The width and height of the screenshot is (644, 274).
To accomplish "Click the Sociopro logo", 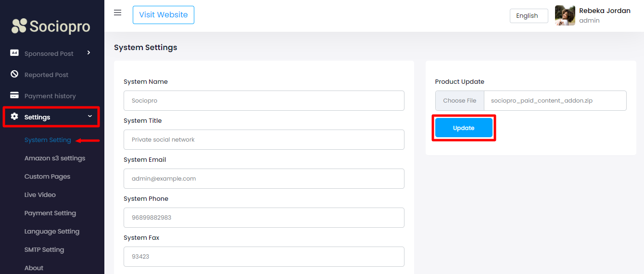I will 51,26.
